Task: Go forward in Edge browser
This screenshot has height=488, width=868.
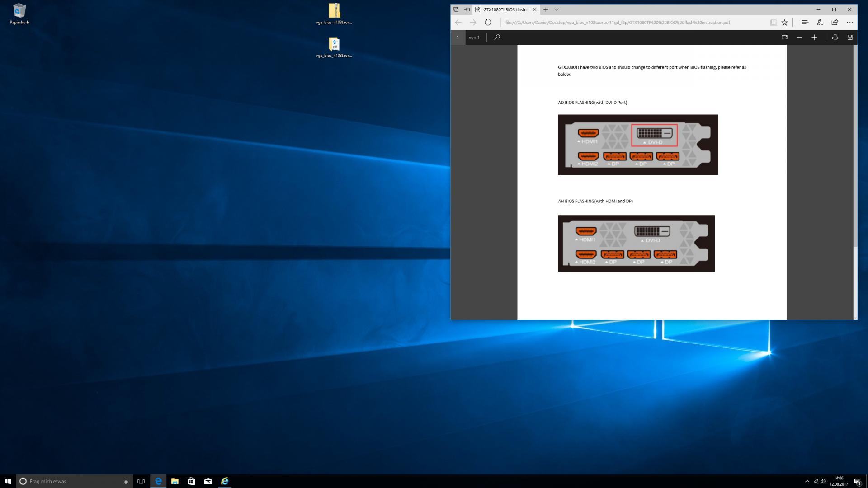Action: point(473,22)
